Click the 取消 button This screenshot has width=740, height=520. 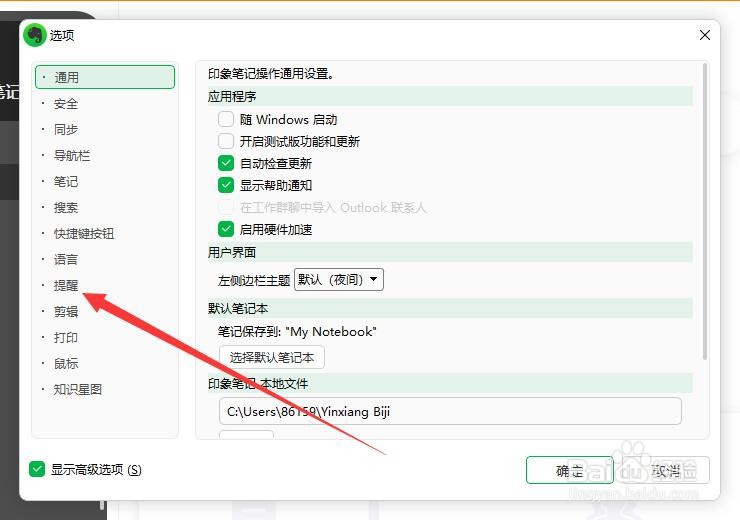click(665, 470)
